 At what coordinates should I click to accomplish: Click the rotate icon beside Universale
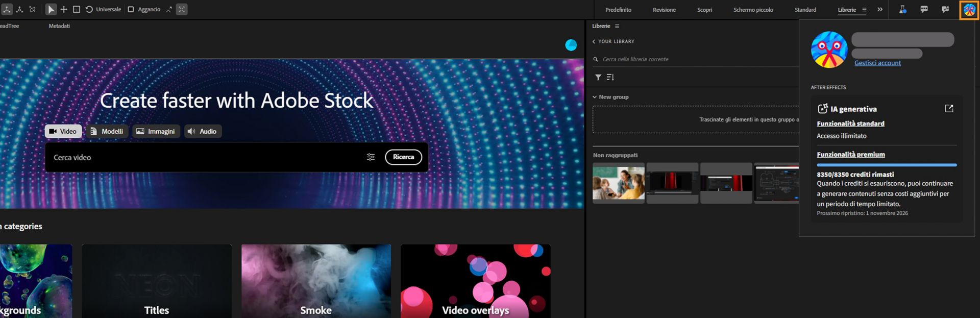89,9
